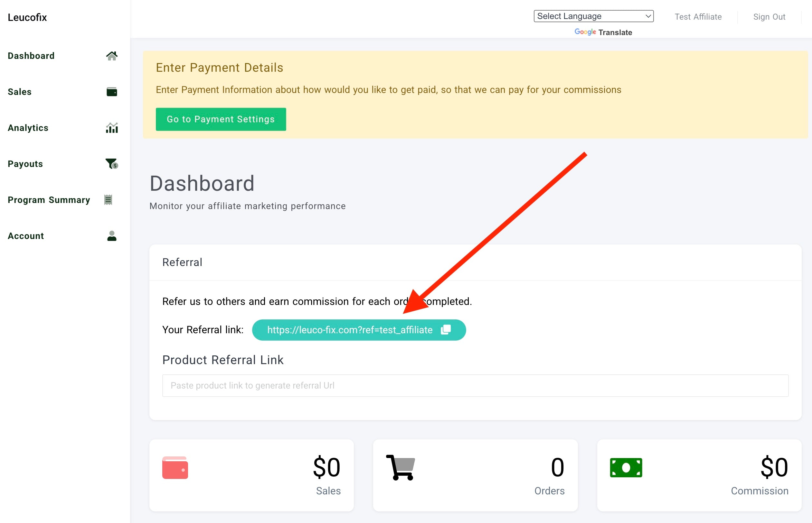The image size is (812, 523).
Task: Click the Account person icon
Action: coord(111,236)
